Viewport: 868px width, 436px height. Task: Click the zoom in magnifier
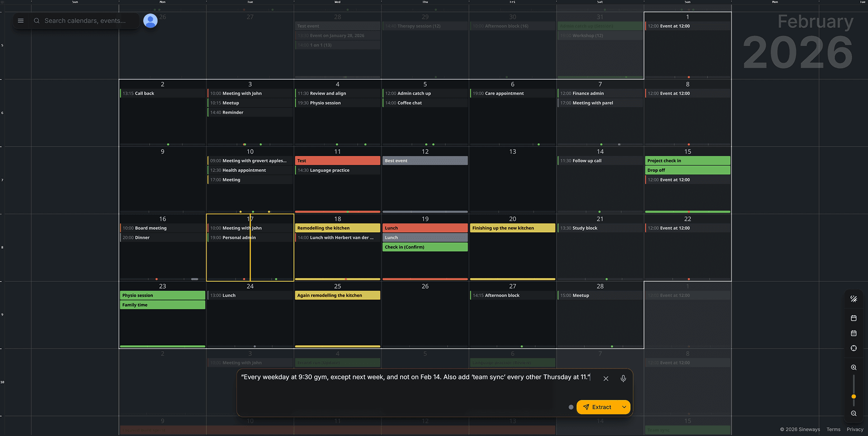pyautogui.click(x=854, y=368)
